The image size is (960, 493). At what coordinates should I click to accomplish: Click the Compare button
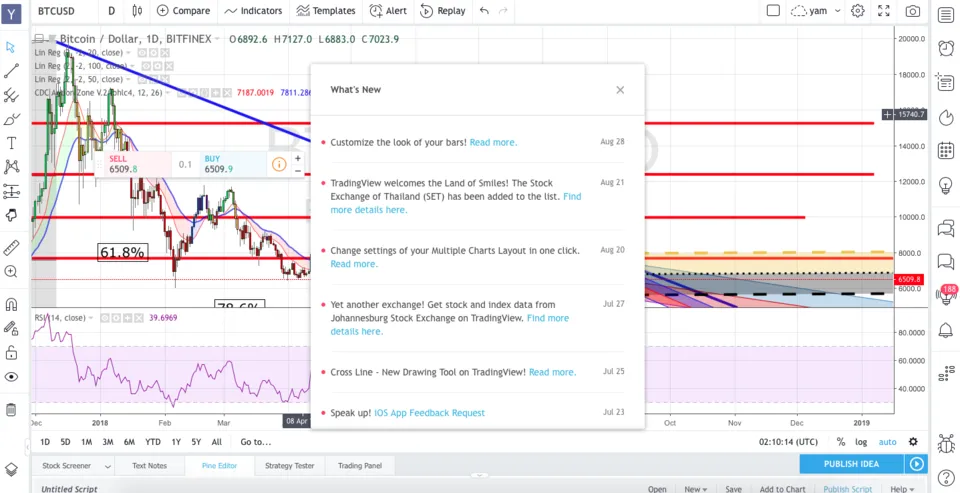coord(183,10)
